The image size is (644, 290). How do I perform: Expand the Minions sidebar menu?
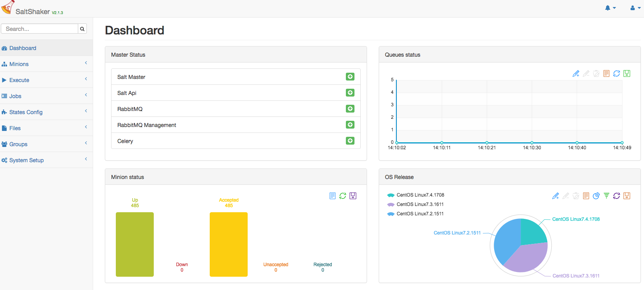pos(19,64)
